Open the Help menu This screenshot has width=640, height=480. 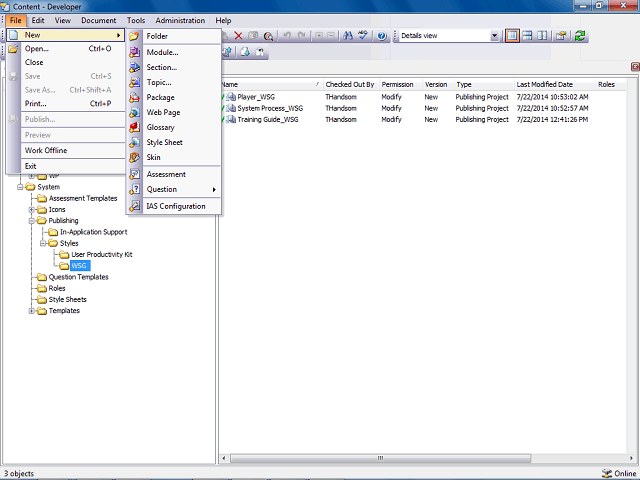coord(223,20)
